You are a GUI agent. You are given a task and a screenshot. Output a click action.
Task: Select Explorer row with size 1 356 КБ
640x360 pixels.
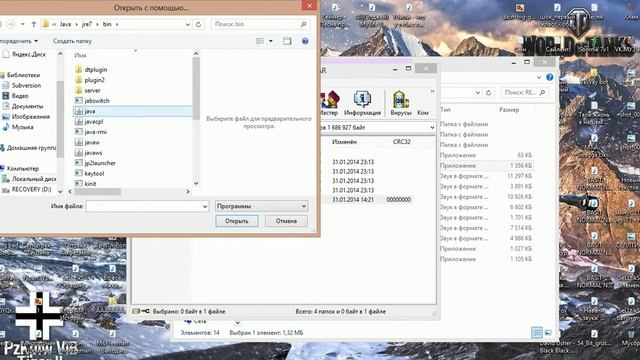pos(487,166)
